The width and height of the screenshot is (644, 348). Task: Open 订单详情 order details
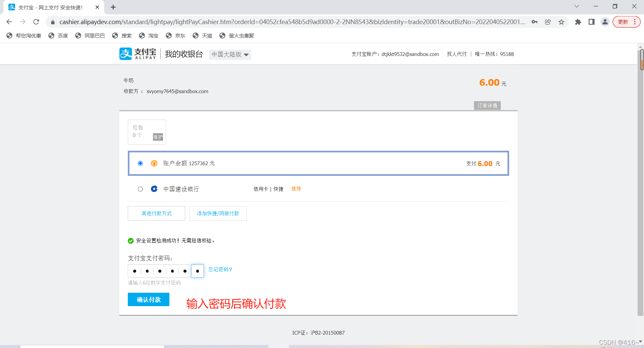487,106
